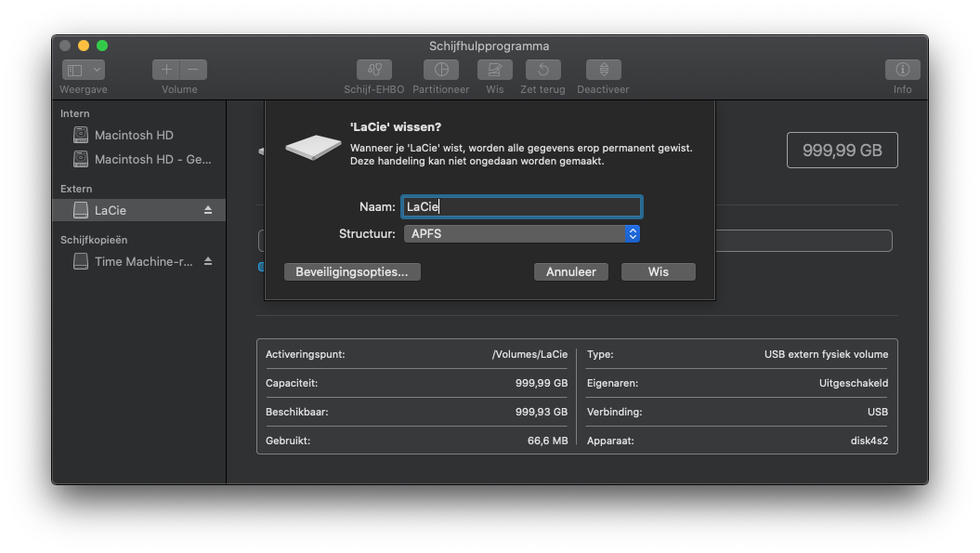Minimize window with the yellow button

coord(83,46)
